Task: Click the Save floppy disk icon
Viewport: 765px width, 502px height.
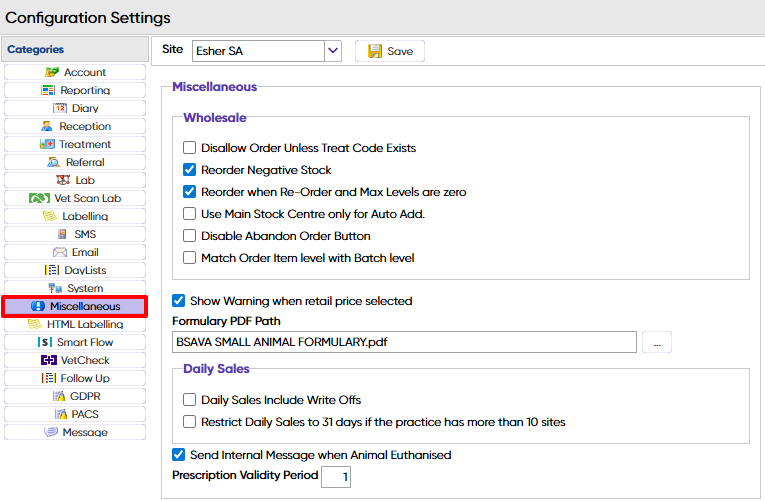Action: tap(375, 51)
